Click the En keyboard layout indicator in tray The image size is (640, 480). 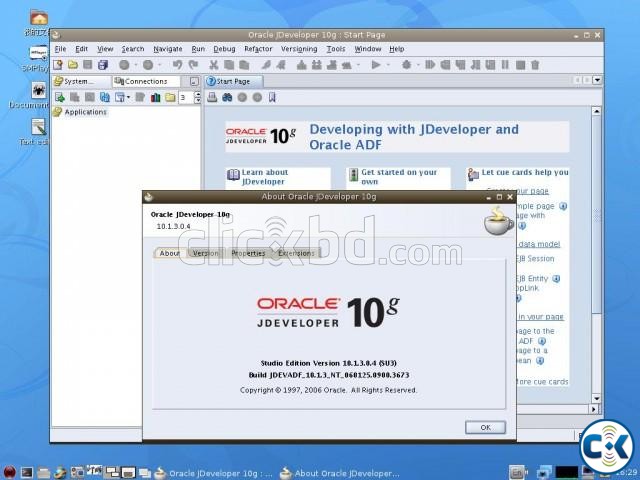pos(517,473)
